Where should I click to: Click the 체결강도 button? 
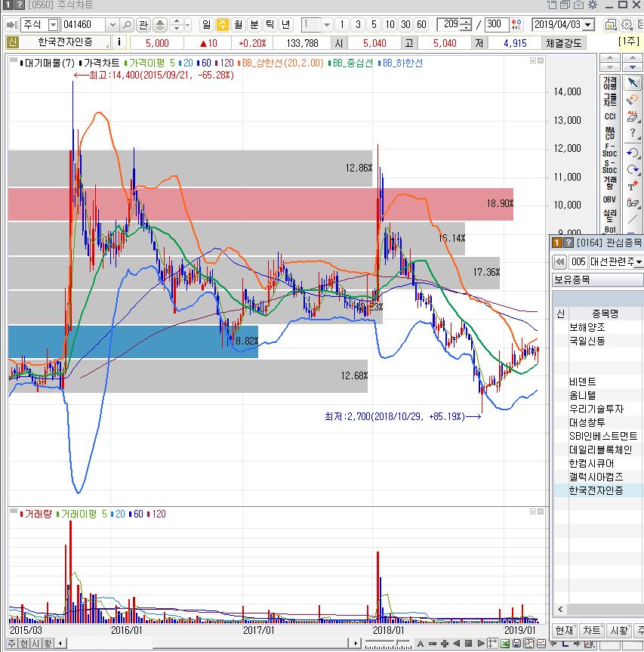click(564, 43)
